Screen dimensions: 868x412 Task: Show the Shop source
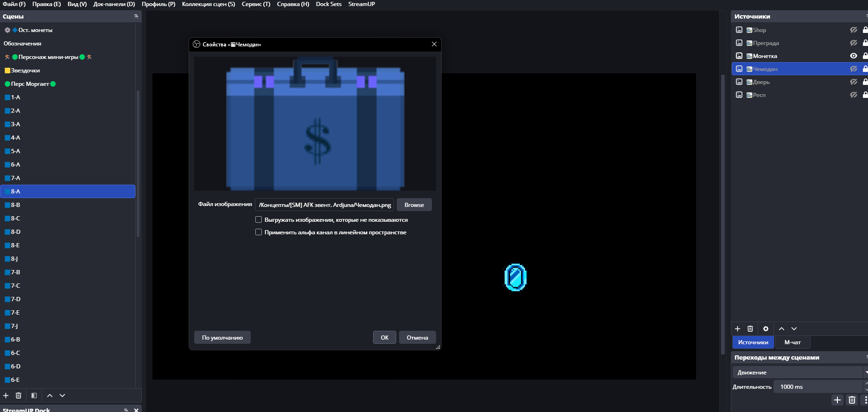[x=853, y=30]
